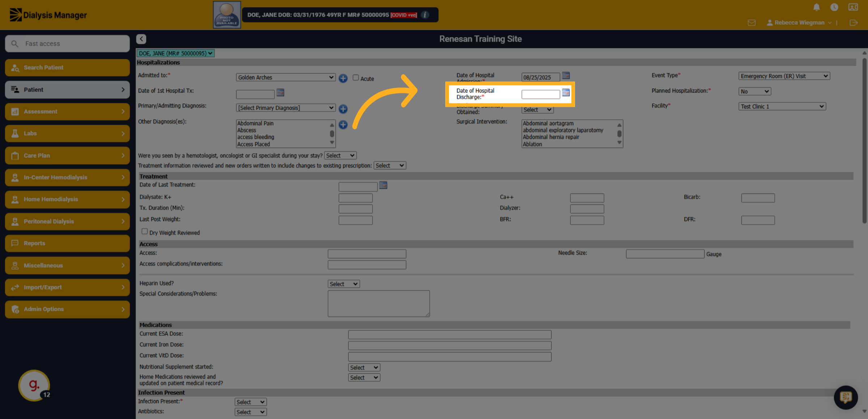Open Rebecca Wiegman user menu

coord(799,22)
